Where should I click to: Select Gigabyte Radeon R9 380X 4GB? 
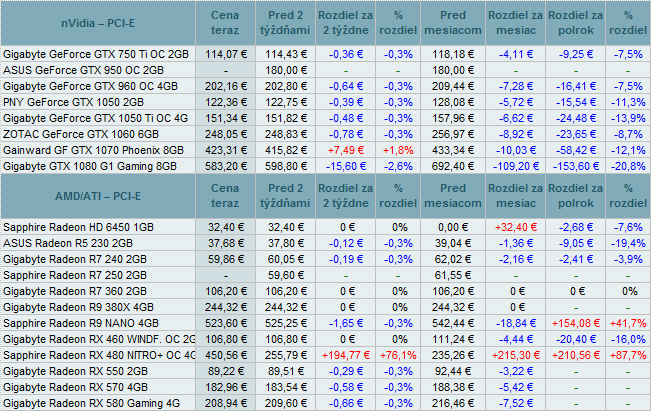78,307
